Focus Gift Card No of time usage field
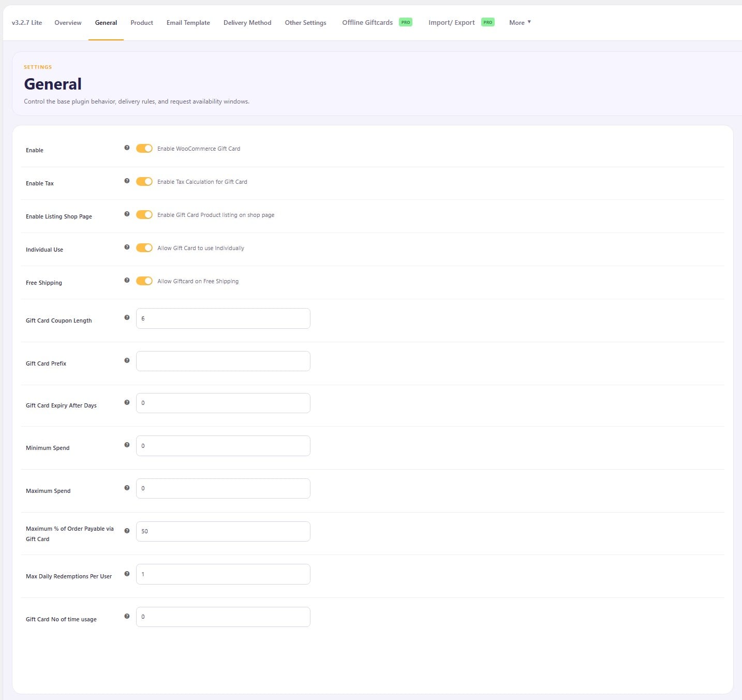Viewport: 742px width, 700px height. (223, 617)
